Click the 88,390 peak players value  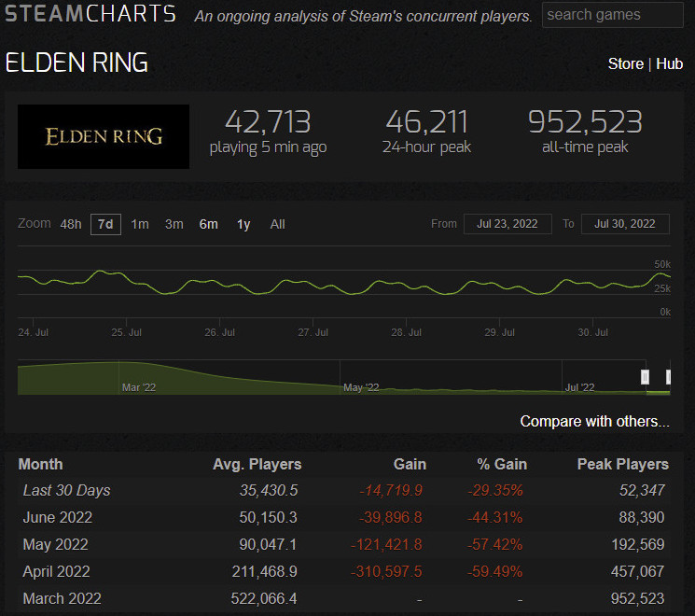(x=642, y=518)
